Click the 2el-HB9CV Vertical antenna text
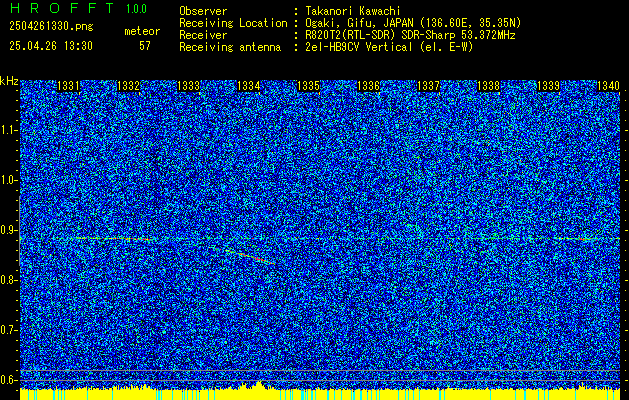The width and height of the screenshot is (629, 400). [x=387, y=47]
